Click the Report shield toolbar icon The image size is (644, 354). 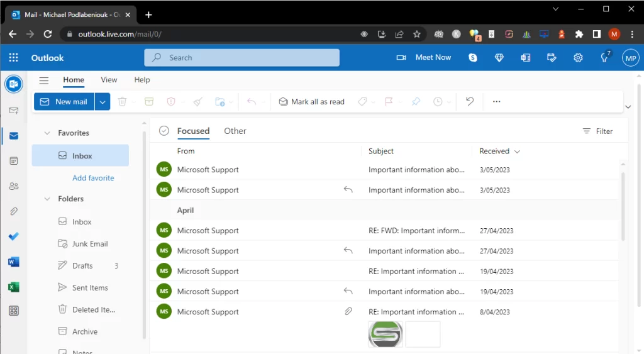[171, 101]
